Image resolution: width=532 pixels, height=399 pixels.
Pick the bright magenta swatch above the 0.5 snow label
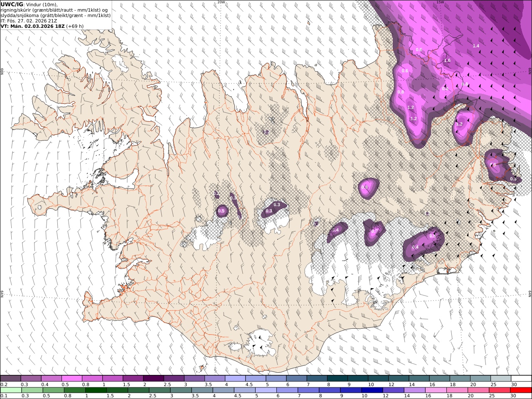(72, 378)
